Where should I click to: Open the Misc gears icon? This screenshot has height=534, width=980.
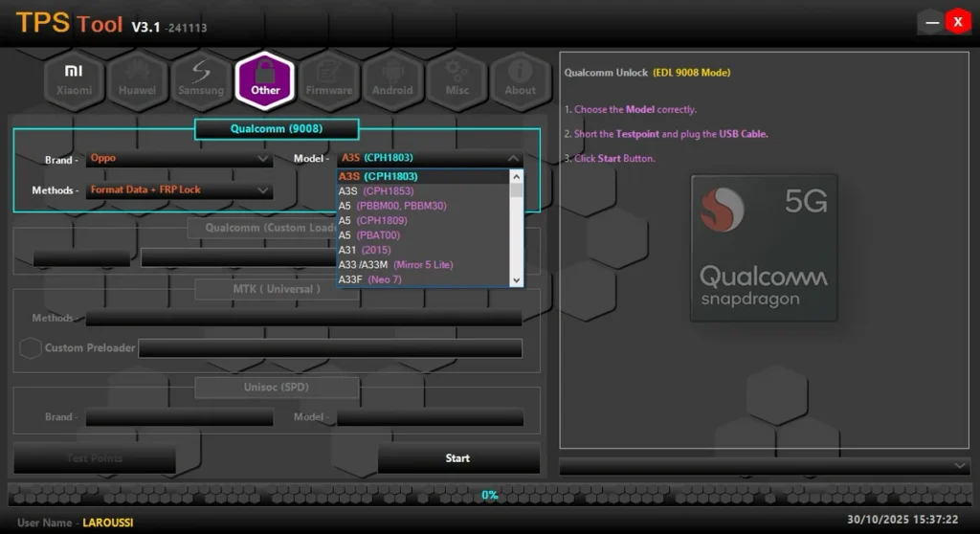coord(457,79)
